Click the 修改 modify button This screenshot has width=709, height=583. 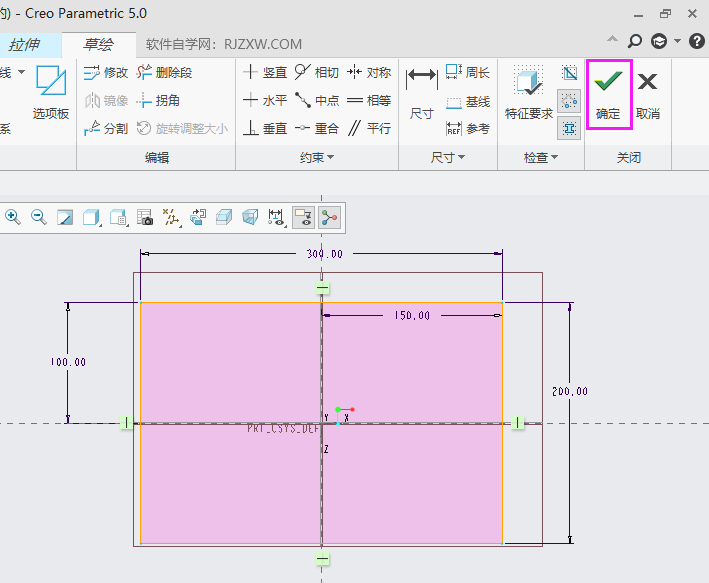(105, 72)
